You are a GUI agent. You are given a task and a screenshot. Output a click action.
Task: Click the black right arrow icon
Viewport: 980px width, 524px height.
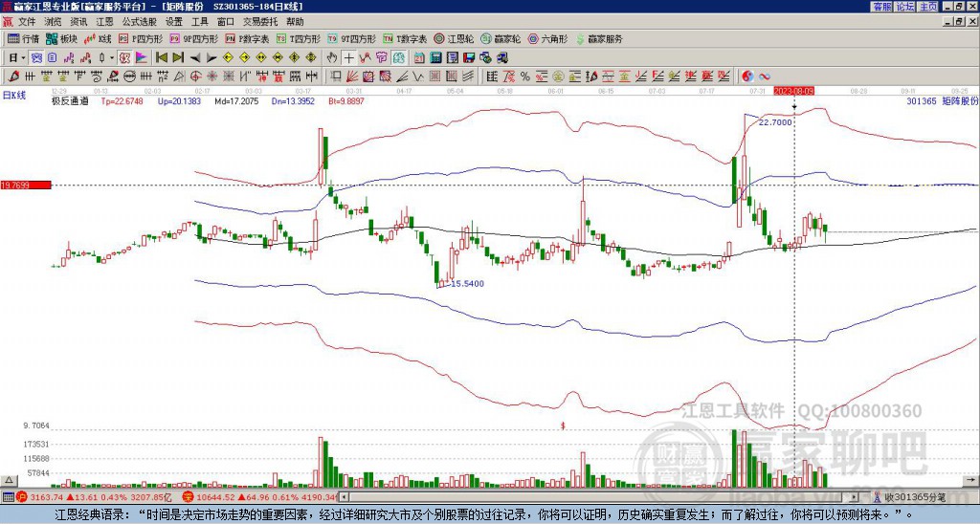[x=212, y=57]
